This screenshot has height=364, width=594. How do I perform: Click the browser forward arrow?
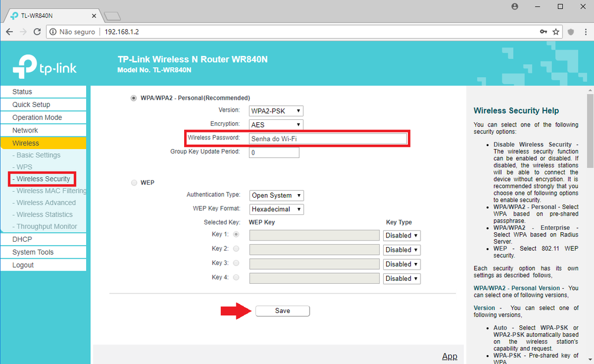pyautogui.click(x=23, y=32)
